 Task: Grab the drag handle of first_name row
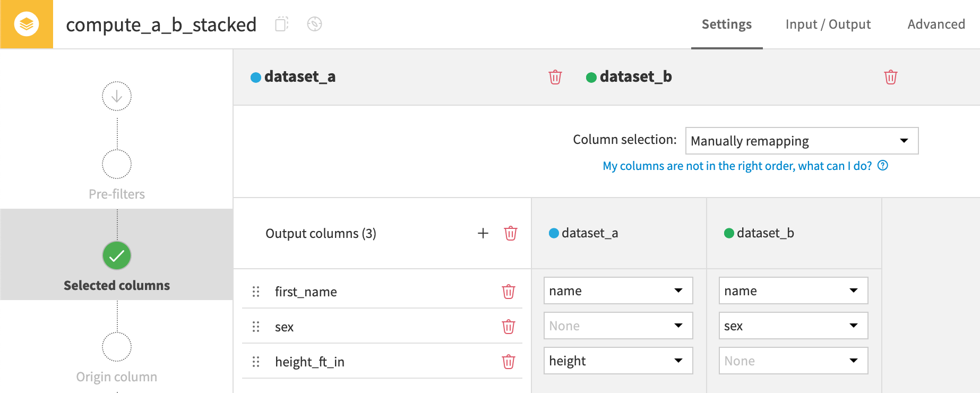(x=256, y=292)
